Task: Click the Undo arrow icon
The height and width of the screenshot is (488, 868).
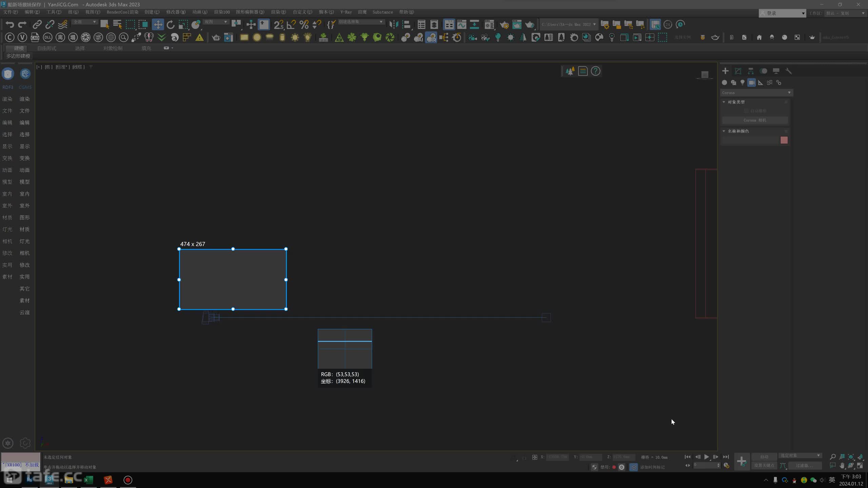Action: [x=9, y=24]
